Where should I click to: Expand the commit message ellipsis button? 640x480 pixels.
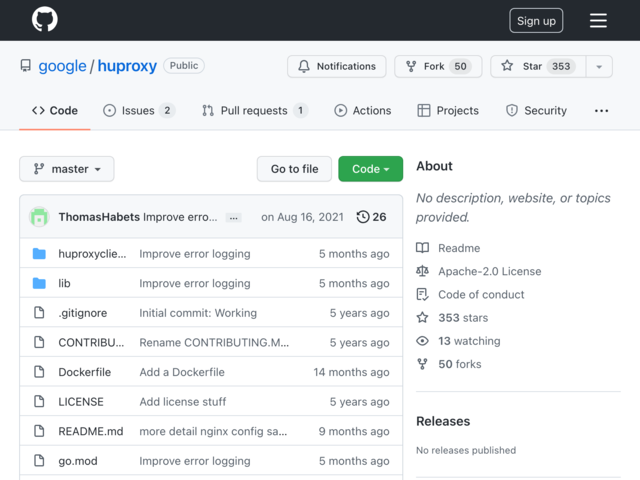pos(233,218)
